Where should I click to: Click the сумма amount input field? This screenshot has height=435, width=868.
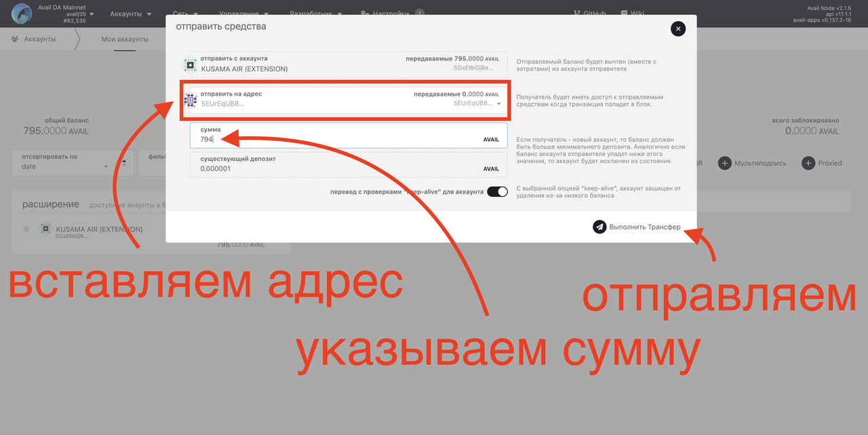coord(349,135)
